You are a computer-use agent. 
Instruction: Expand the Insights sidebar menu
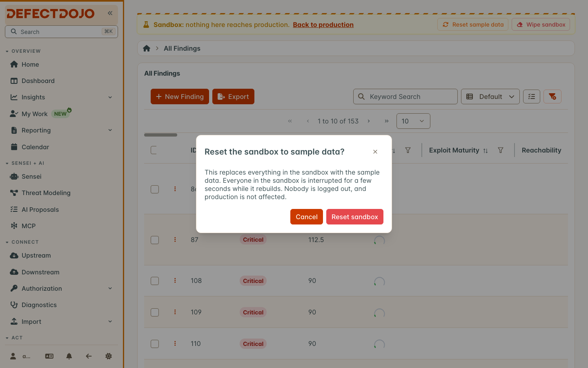point(61,97)
